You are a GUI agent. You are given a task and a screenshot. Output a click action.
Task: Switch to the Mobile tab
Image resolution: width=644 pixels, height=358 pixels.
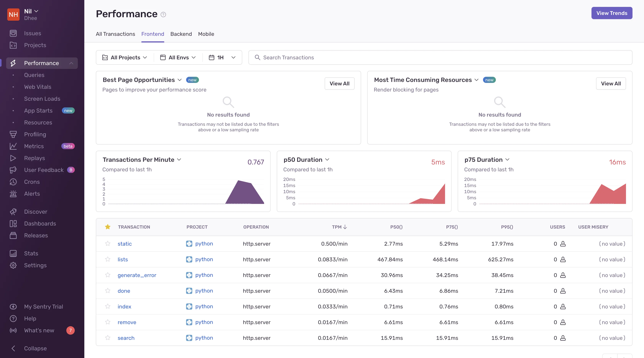click(x=206, y=34)
